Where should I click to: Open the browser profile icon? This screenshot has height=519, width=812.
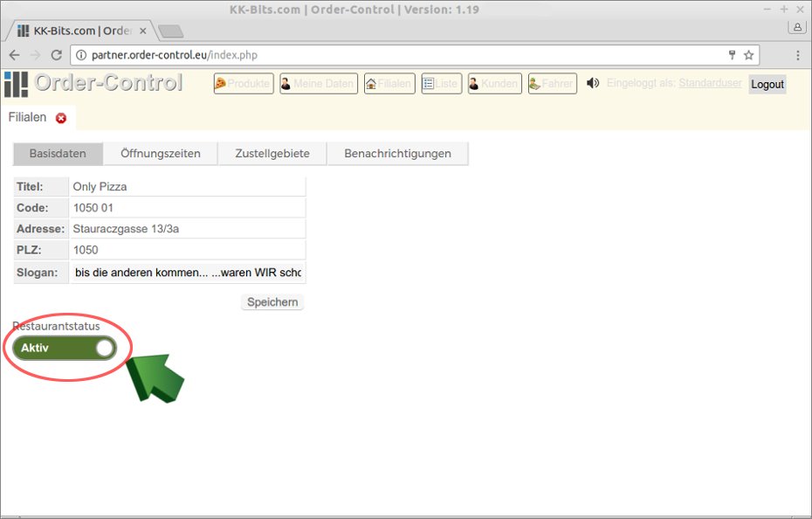pyautogui.click(x=797, y=27)
